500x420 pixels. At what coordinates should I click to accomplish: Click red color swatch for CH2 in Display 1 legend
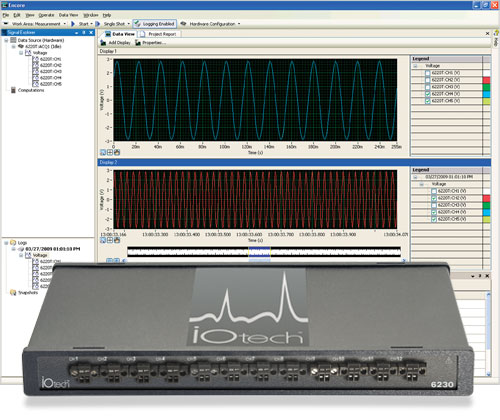(x=487, y=80)
